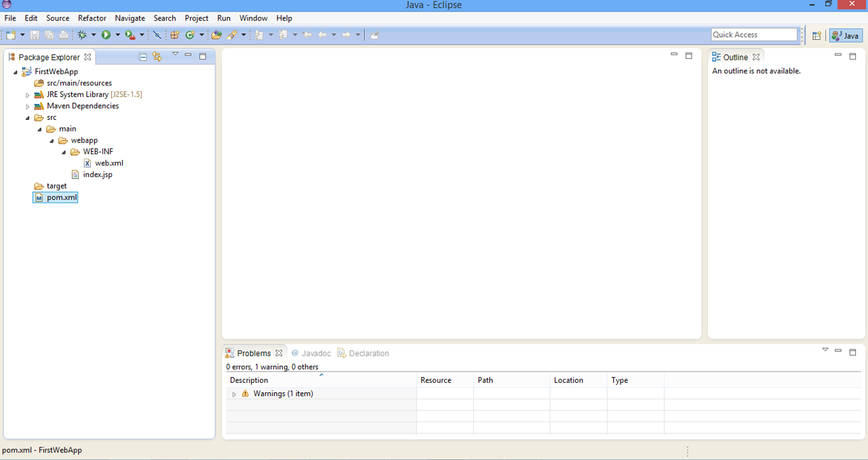The height and width of the screenshot is (460, 868).
Task: Click the Print toolbar icon
Action: point(64,35)
